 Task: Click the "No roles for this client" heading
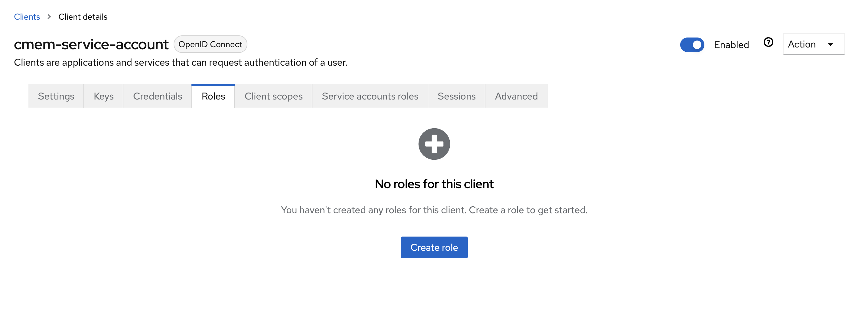tap(434, 184)
